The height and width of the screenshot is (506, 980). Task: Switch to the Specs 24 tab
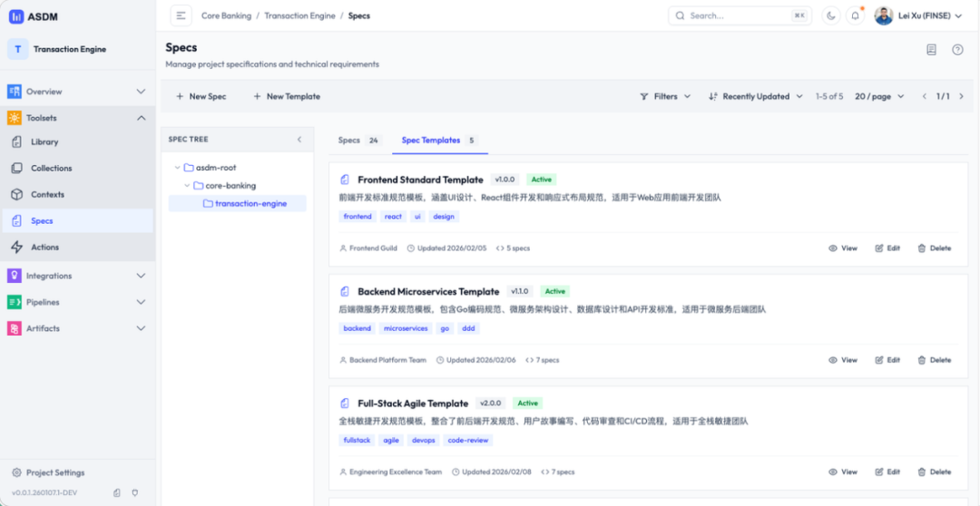click(358, 140)
